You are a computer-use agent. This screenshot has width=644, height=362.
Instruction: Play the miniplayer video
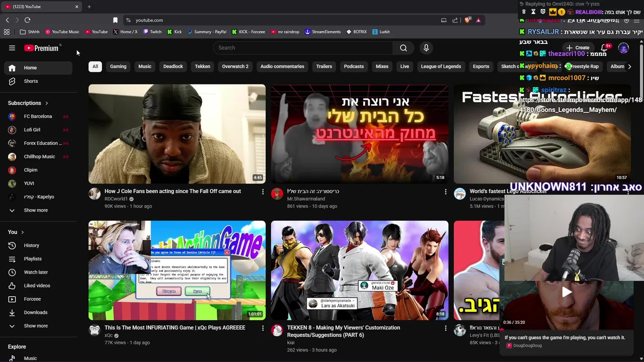point(567,292)
